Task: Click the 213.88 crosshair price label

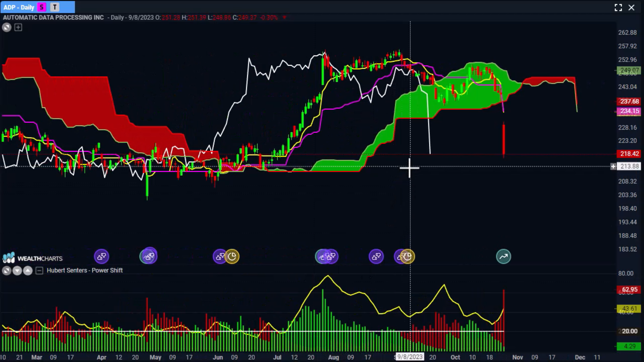Action: 629,167
